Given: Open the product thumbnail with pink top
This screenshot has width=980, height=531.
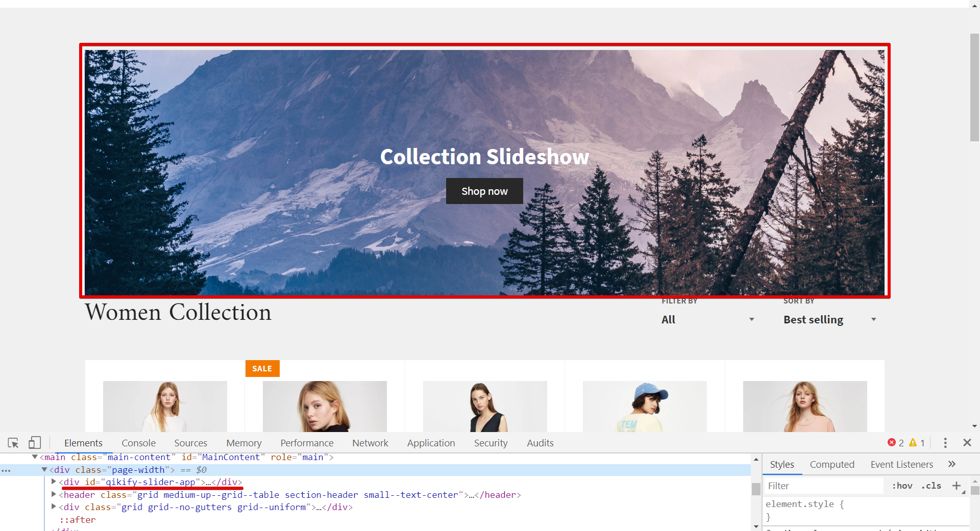Looking at the screenshot, I should coord(805,407).
